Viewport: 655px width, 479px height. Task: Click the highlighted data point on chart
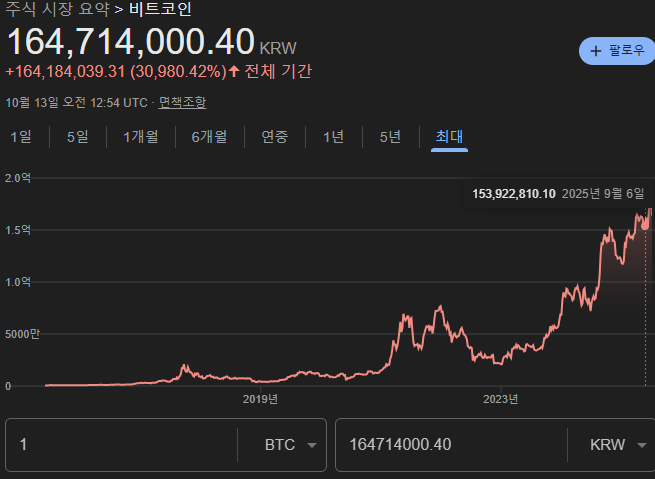646,226
